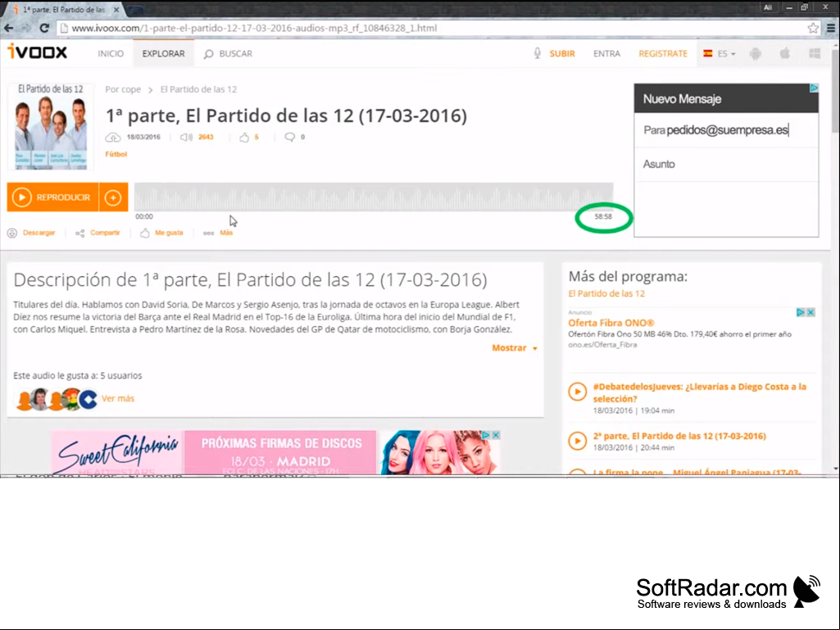Close the Oferta Fibra ONO ad

tap(810, 312)
